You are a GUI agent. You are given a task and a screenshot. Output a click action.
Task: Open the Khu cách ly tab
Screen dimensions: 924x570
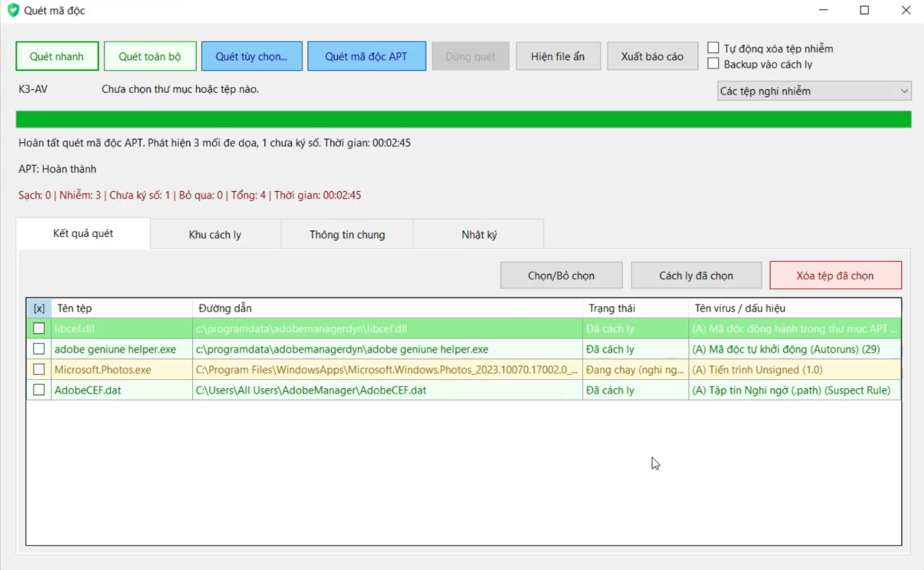(x=215, y=235)
